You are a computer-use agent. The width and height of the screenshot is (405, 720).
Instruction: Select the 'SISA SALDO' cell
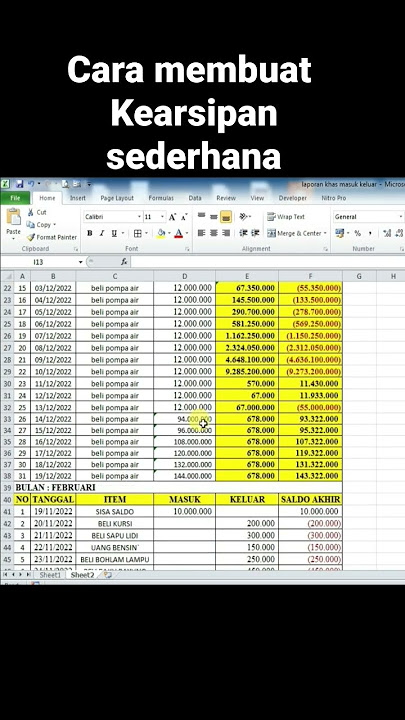pos(115,512)
